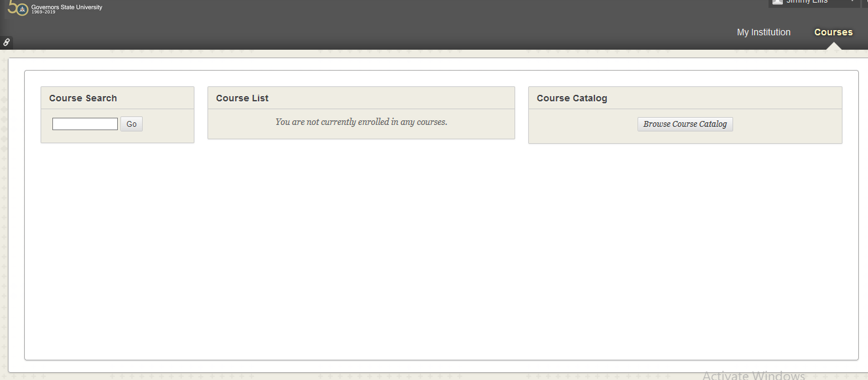Click the Activate Windows watermark text
Viewport: 868px width, 380px height.
(x=753, y=375)
